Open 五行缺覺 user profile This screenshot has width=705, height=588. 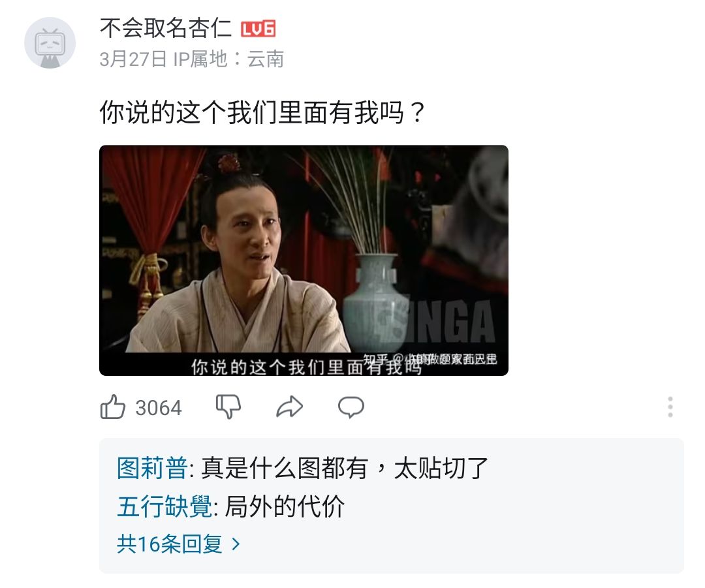coord(164,506)
